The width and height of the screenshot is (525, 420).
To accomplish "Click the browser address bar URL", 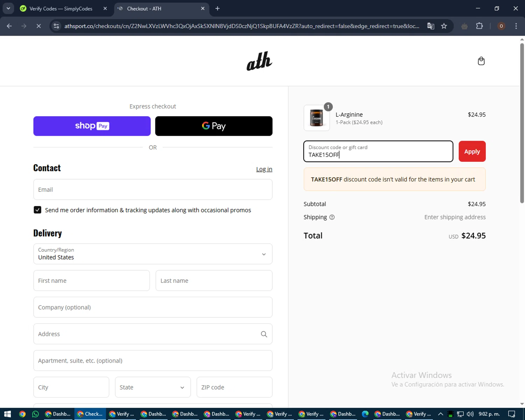I will click(241, 26).
